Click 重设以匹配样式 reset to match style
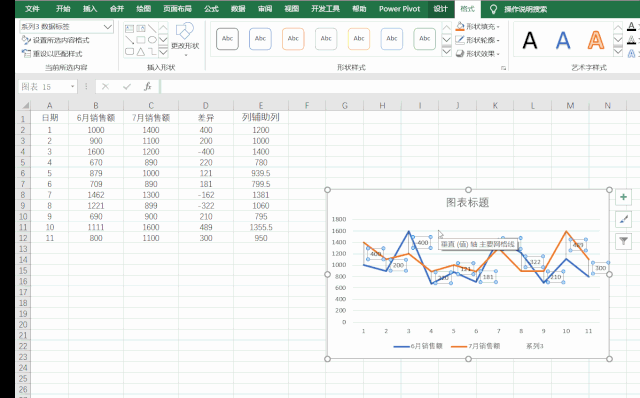Screen dimensions: 640x398 tap(52, 53)
